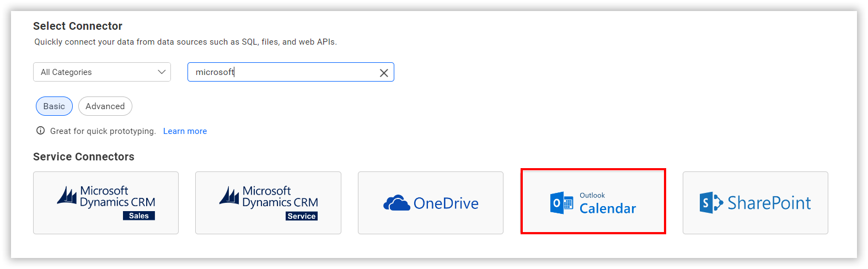Click the Select Connector heading
This screenshot has width=868, height=269.
[78, 26]
